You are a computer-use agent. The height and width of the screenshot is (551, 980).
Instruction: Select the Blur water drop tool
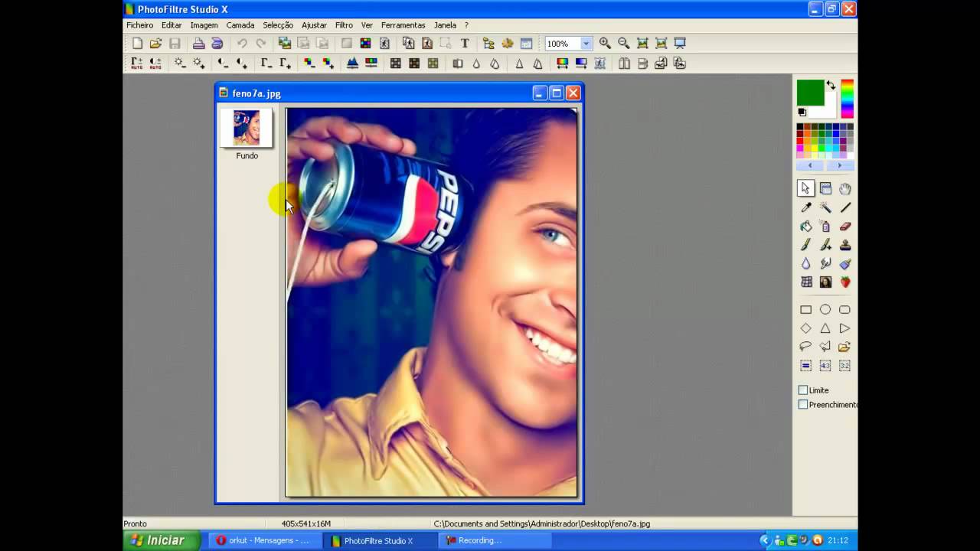pyautogui.click(x=806, y=264)
